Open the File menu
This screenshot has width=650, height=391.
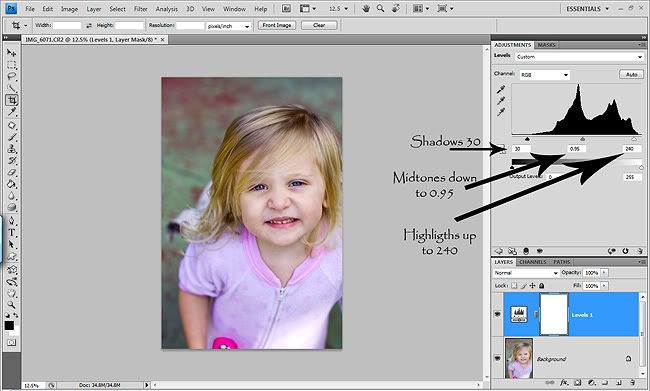pyautogui.click(x=30, y=9)
